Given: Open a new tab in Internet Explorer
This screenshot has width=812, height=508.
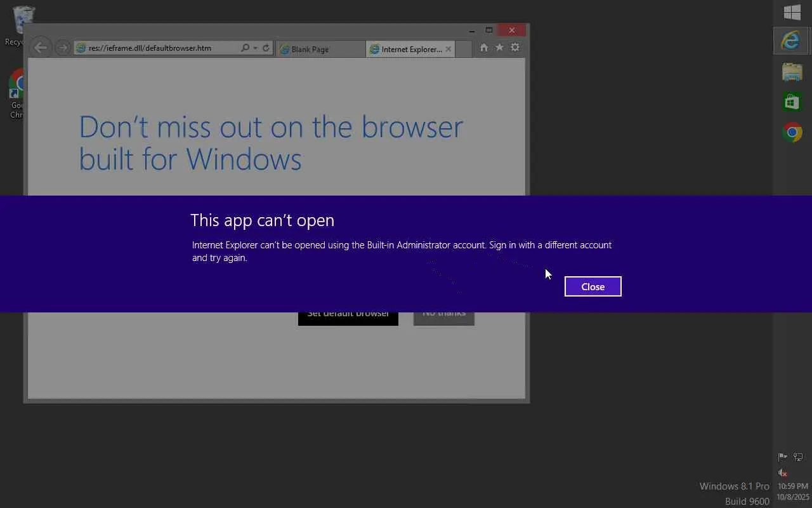Looking at the screenshot, I should pos(464,49).
